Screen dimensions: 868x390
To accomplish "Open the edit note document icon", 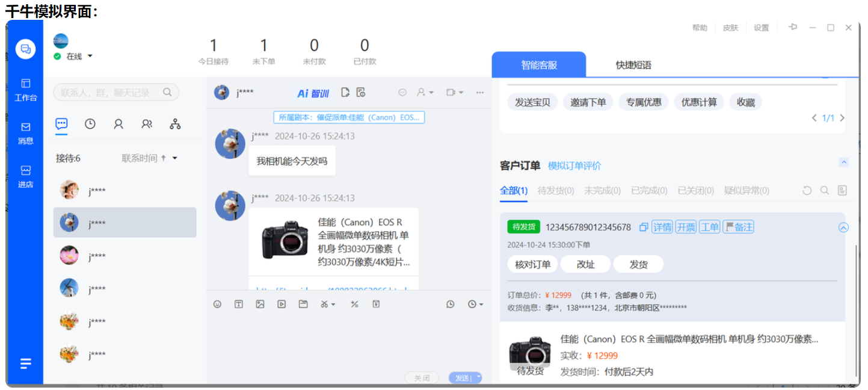I will [345, 92].
